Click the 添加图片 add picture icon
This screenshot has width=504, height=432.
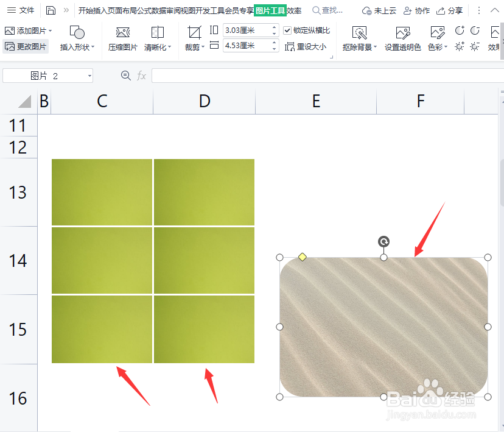coord(10,31)
